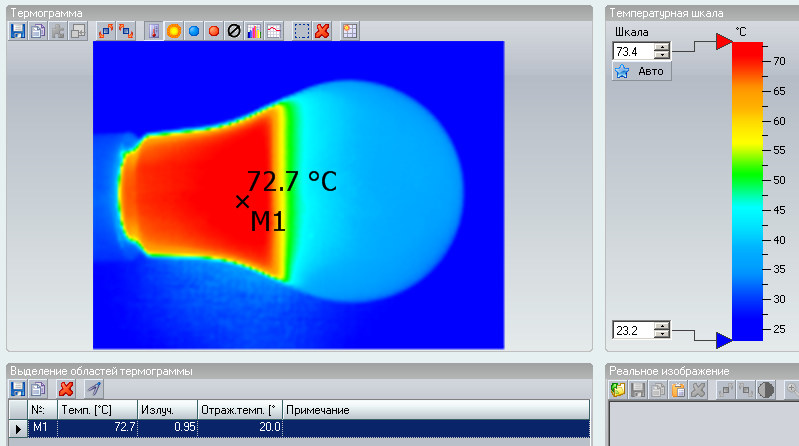
Task: Delete selection with red X in thermogram toolbar
Action: click(322, 31)
